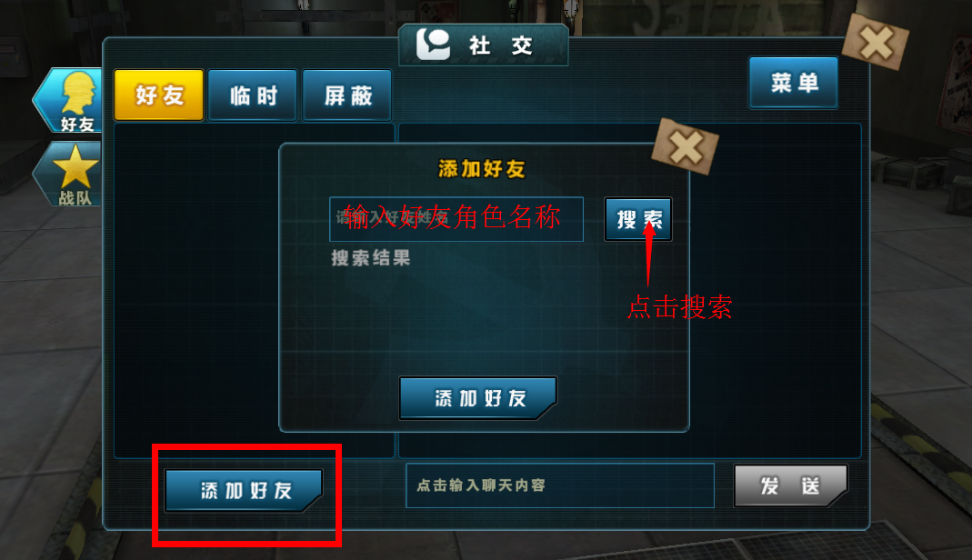Focus the 点击输入聊天内容 chat box

pyautogui.click(x=560, y=485)
